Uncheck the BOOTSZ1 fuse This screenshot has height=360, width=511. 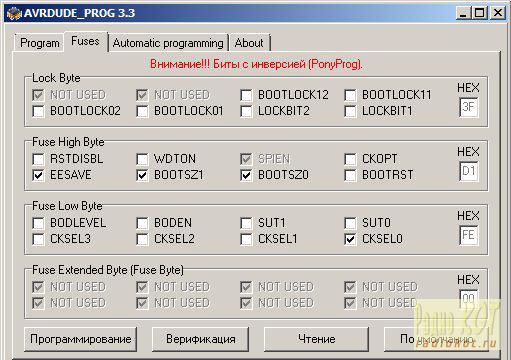point(142,175)
